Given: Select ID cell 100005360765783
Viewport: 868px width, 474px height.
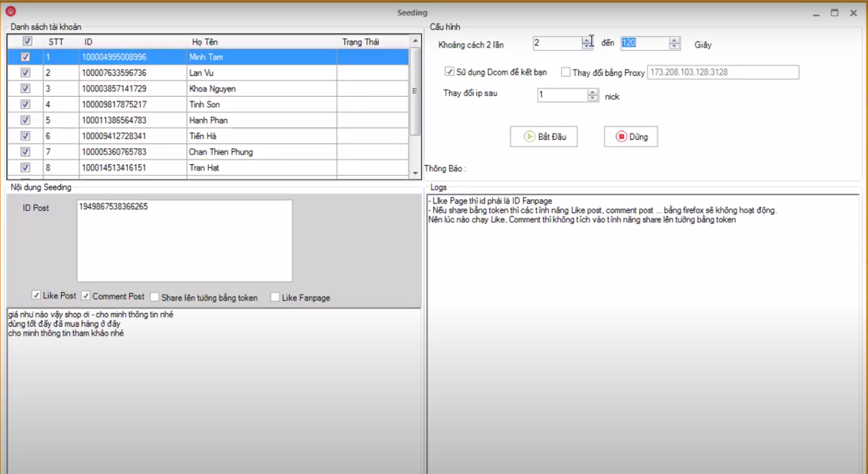Looking at the screenshot, I should click(133, 151).
